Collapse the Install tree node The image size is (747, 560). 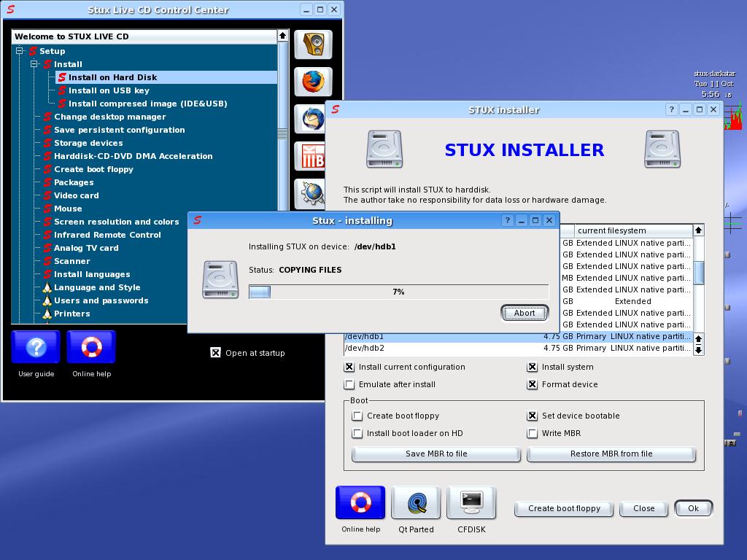[34, 64]
